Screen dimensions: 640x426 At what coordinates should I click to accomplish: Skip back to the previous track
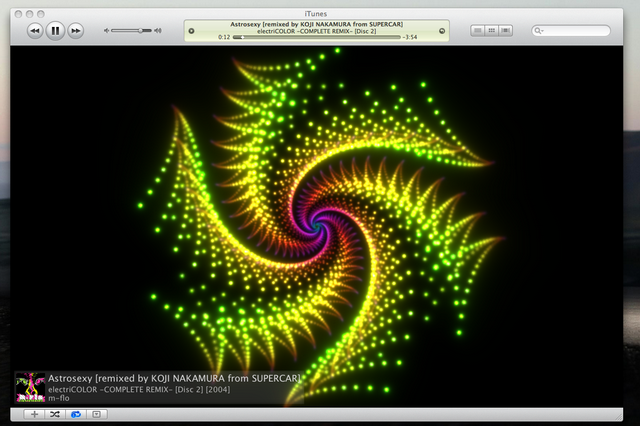pyautogui.click(x=35, y=31)
